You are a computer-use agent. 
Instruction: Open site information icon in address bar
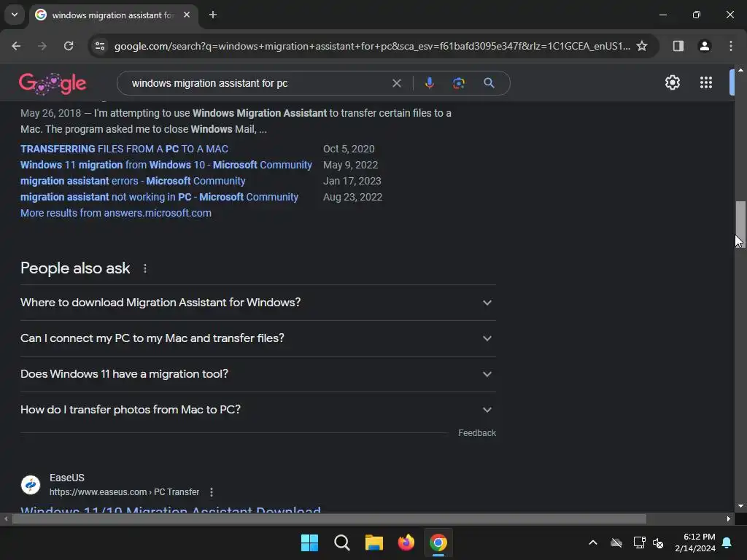(100, 46)
